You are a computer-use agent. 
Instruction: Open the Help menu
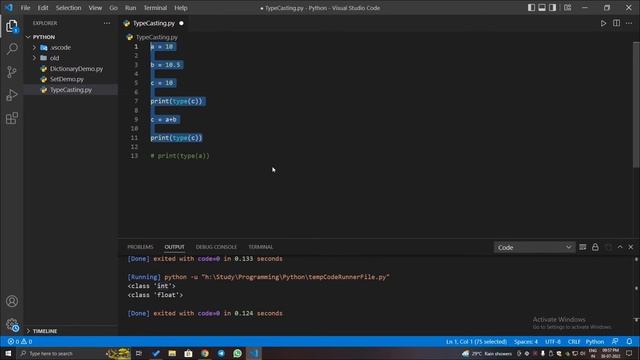pos(181,8)
